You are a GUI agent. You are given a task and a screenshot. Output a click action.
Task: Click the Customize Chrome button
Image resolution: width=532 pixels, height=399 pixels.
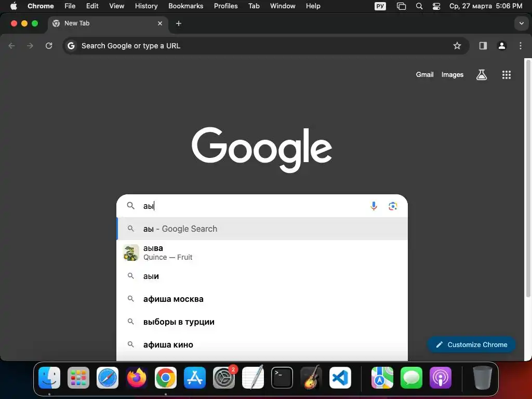tap(471, 345)
